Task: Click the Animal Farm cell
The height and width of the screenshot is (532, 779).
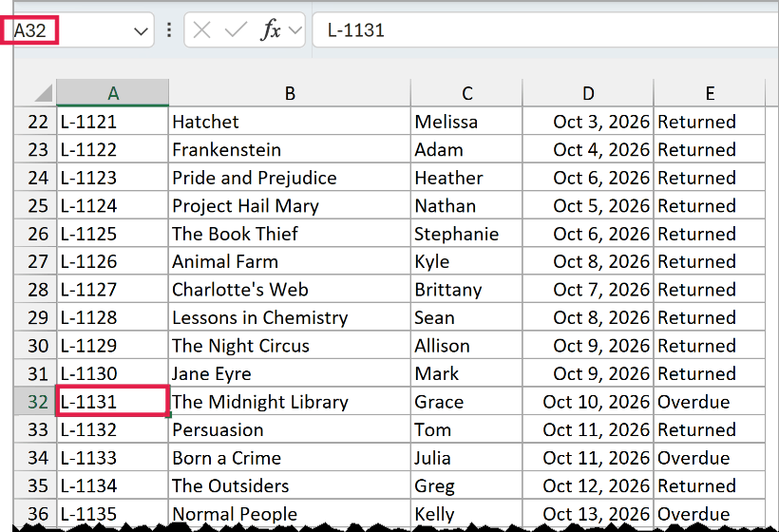Action: point(290,261)
